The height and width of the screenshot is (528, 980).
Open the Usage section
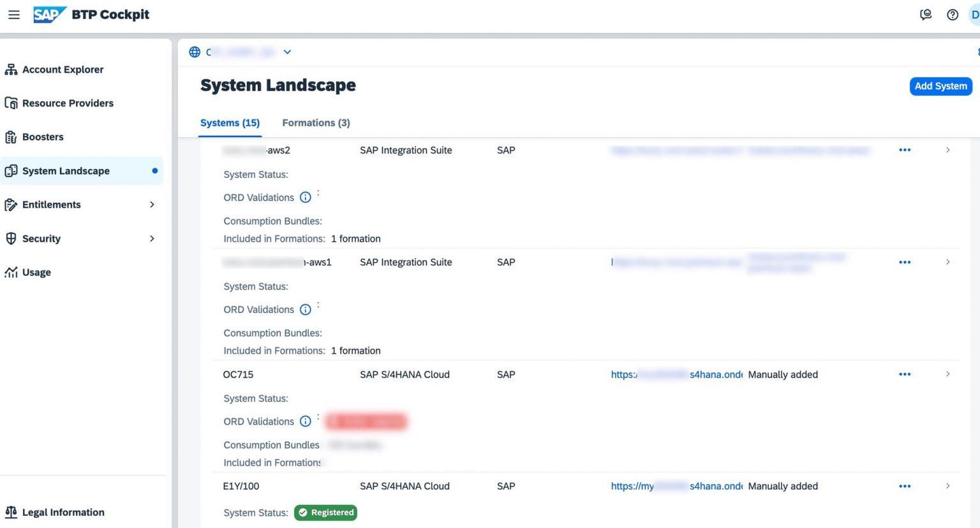coord(36,272)
